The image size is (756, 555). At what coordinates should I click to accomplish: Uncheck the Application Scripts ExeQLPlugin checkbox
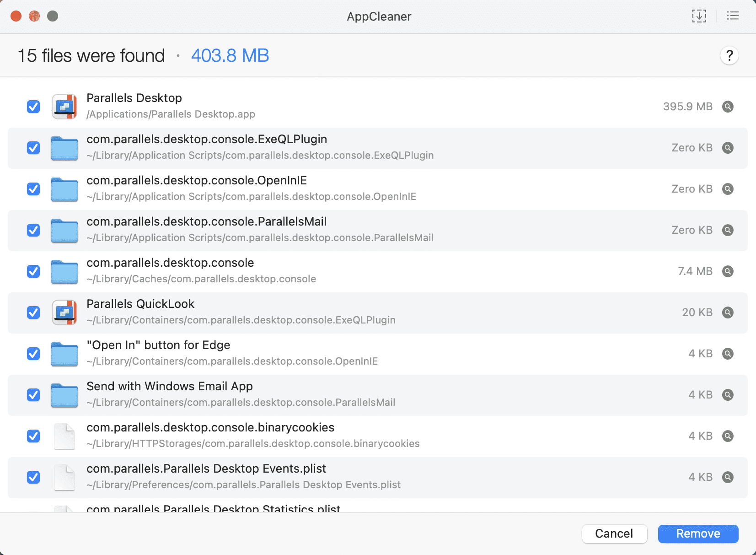pyautogui.click(x=33, y=148)
